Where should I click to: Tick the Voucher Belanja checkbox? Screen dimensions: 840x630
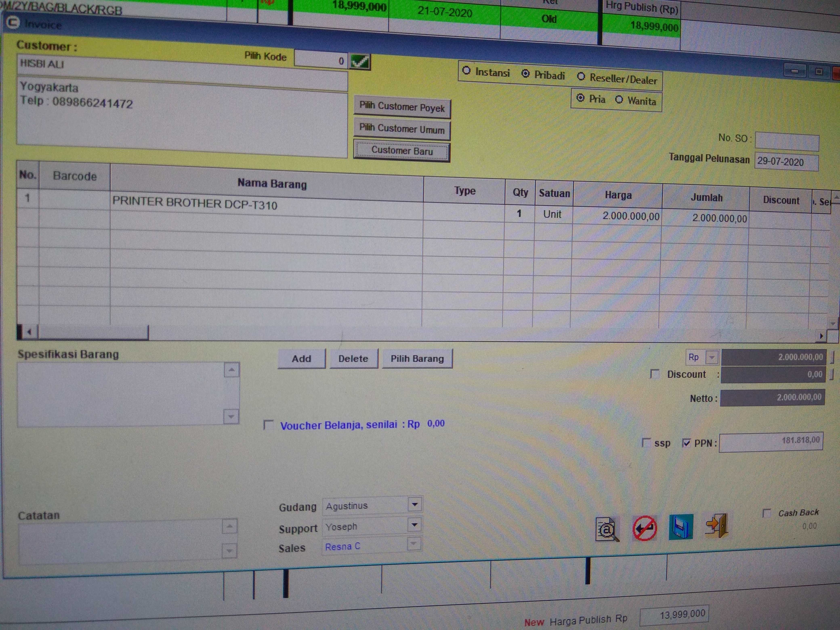pyautogui.click(x=269, y=425)
